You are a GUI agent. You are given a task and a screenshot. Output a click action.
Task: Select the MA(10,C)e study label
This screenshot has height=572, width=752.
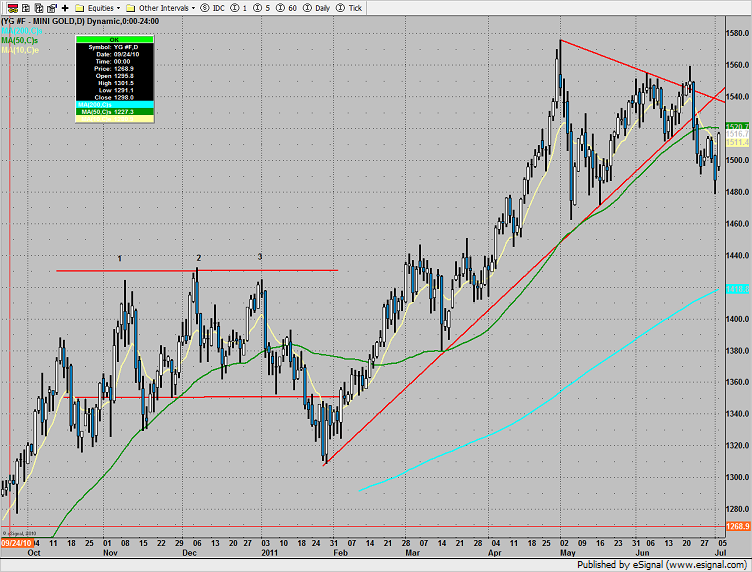pos(20,50)
